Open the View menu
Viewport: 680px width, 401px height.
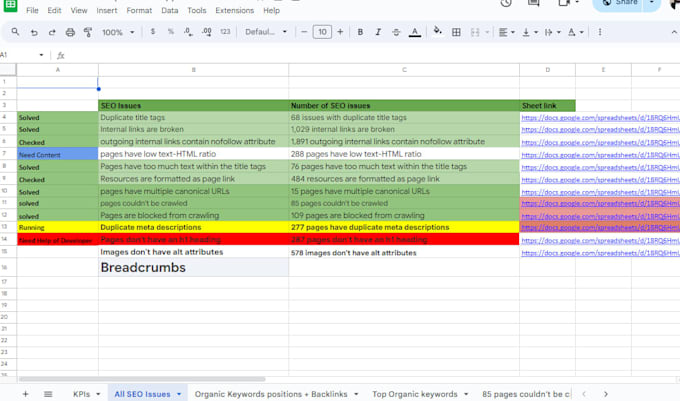tap(78, 10)
